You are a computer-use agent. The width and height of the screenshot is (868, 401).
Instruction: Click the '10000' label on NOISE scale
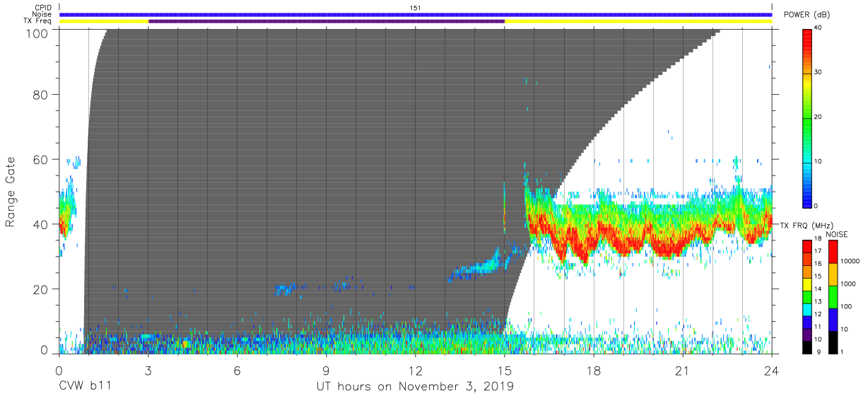point(850,262)
